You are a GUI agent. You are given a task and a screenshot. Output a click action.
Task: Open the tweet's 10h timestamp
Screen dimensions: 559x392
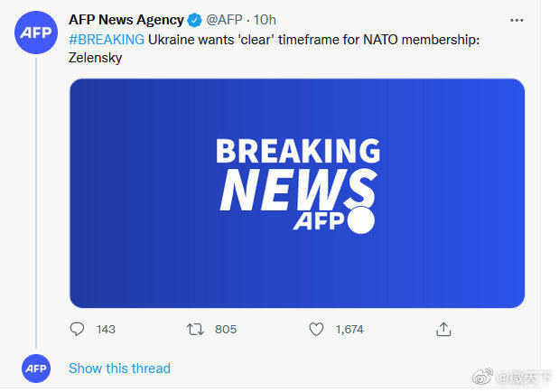tap(265, 20)
